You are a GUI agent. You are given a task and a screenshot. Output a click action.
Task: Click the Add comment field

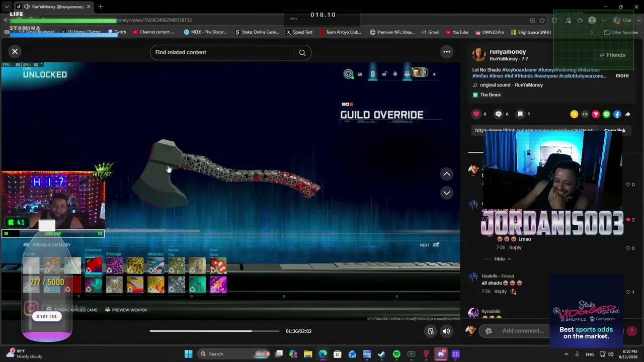point(523,331)
